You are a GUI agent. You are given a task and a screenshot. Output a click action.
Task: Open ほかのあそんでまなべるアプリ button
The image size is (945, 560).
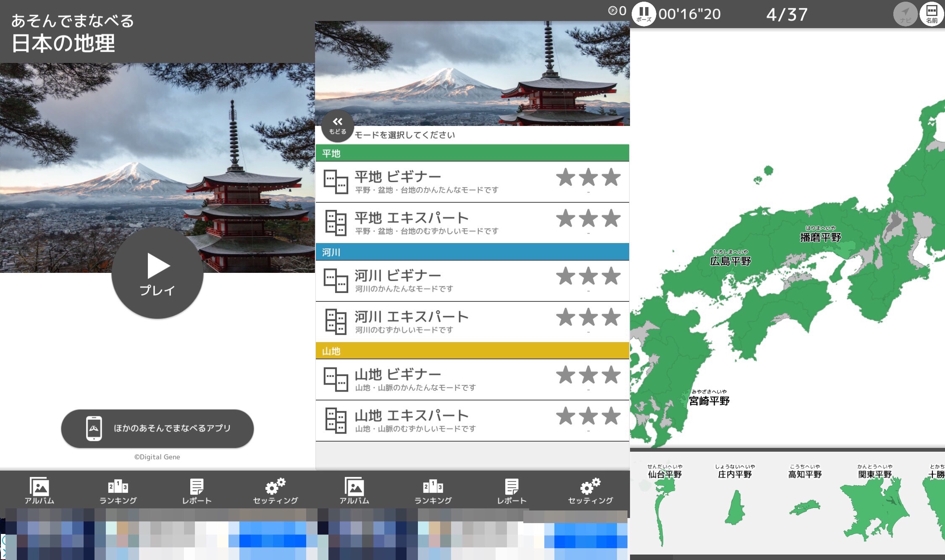coord(157,428)
